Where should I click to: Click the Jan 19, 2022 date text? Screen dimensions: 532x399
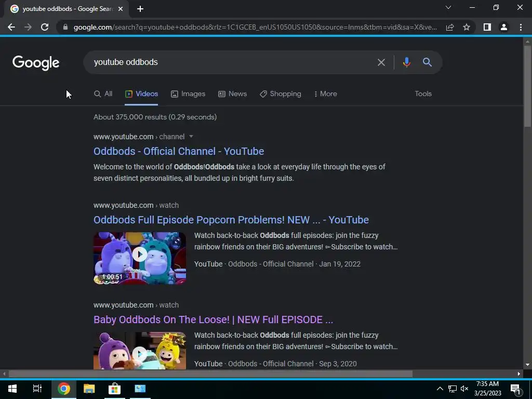(340, 264)
